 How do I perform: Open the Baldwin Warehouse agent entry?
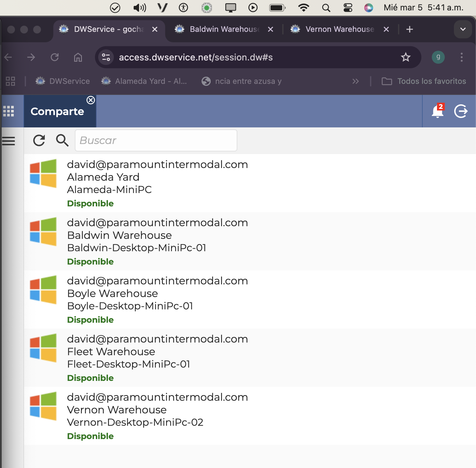250,241
